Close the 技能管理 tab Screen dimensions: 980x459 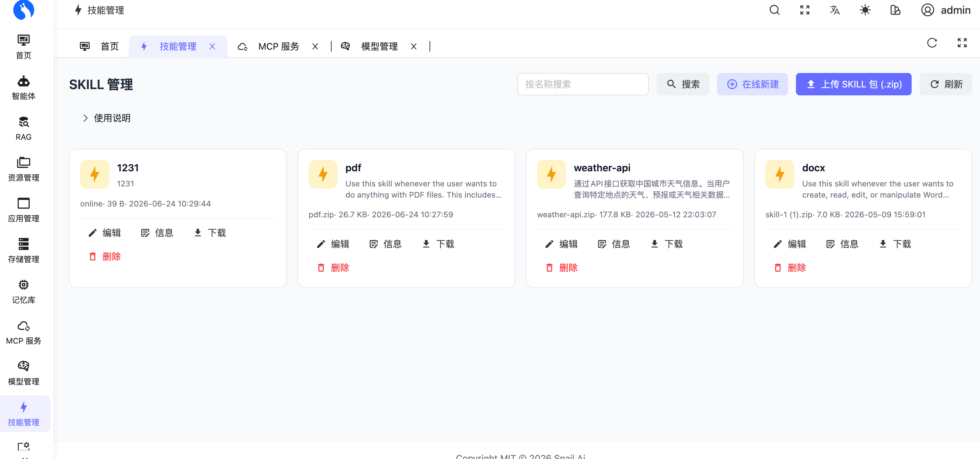click(x=212, y=46)
